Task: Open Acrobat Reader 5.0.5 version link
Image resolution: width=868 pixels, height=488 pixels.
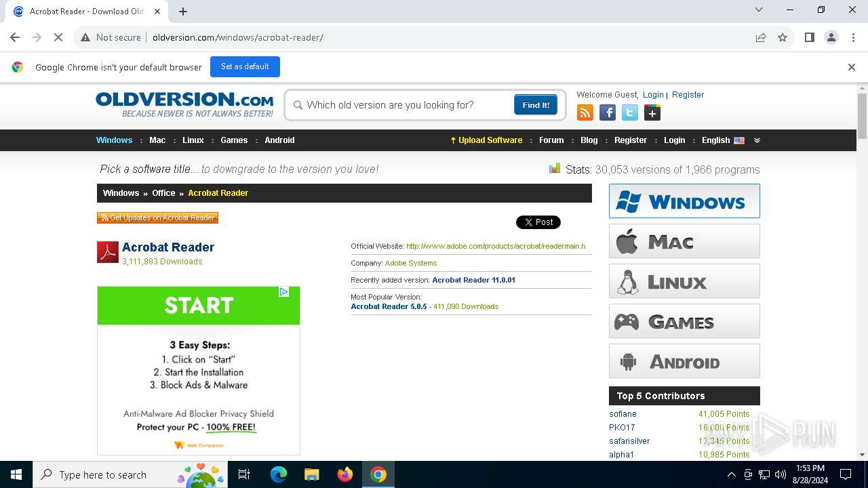Action: click(389, 306)
